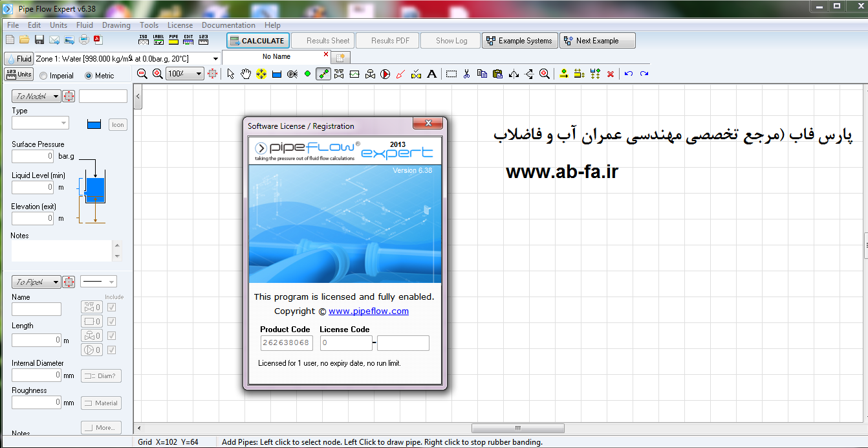Click the CALCULATE button
868x448 pixels.
point(257,40)
